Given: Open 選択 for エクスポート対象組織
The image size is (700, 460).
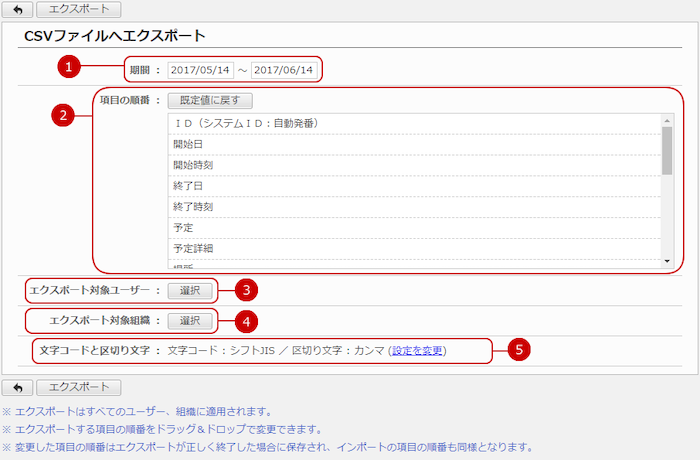Looking at the screenshot, I should [190, 321].
